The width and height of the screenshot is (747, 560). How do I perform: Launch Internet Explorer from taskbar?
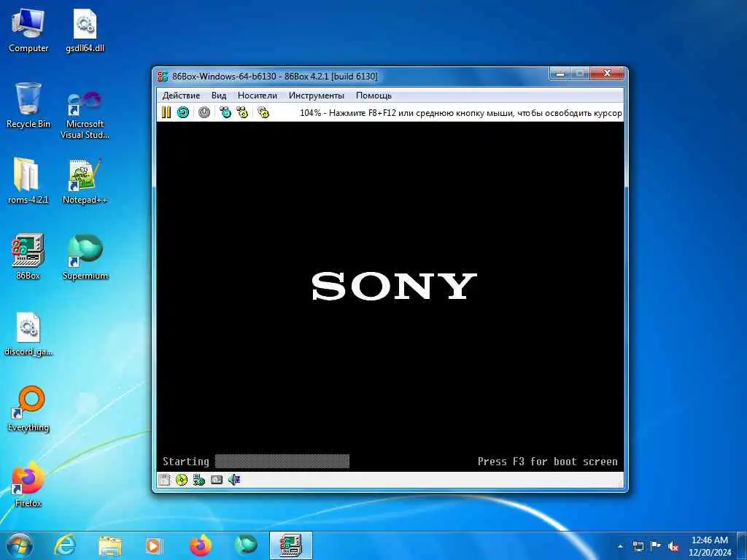[x=65, y=545]
